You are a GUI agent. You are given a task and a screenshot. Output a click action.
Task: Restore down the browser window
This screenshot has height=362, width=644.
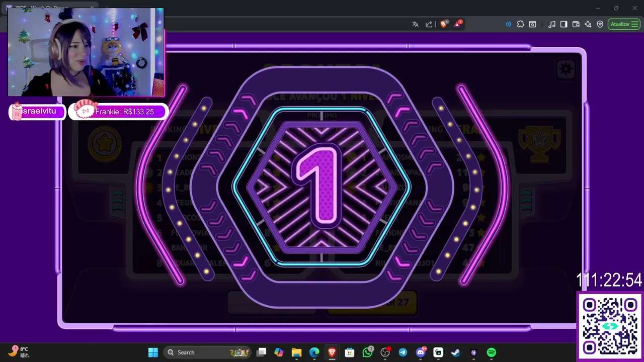(616, 8)
